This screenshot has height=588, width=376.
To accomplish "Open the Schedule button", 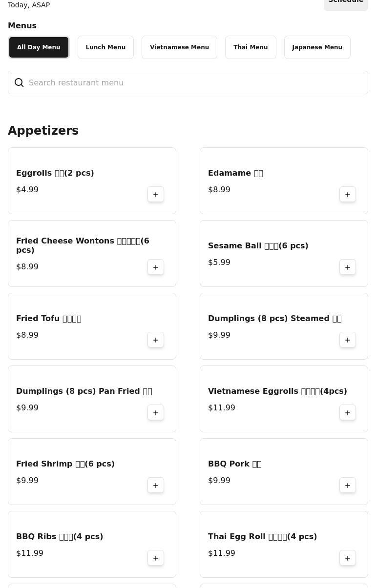I will 346,3.
